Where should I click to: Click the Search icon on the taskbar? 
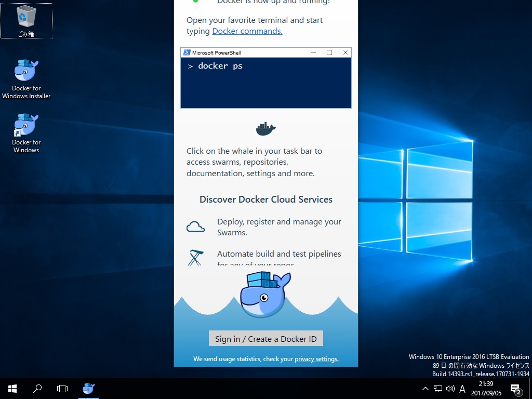[37, 389]
